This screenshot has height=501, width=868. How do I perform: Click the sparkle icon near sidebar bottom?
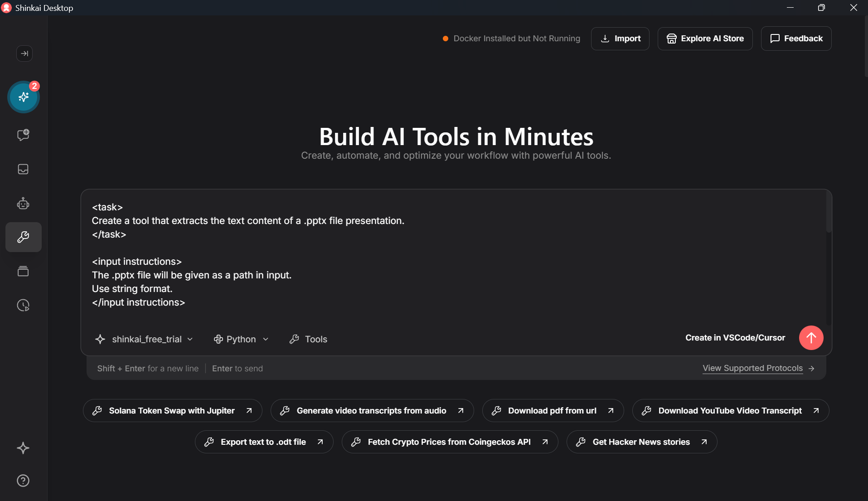23,448
